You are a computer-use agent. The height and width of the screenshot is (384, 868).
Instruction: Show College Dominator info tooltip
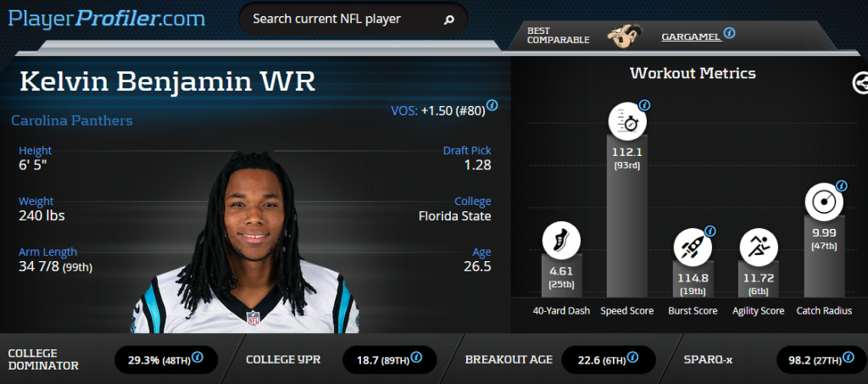coord(197,358)
